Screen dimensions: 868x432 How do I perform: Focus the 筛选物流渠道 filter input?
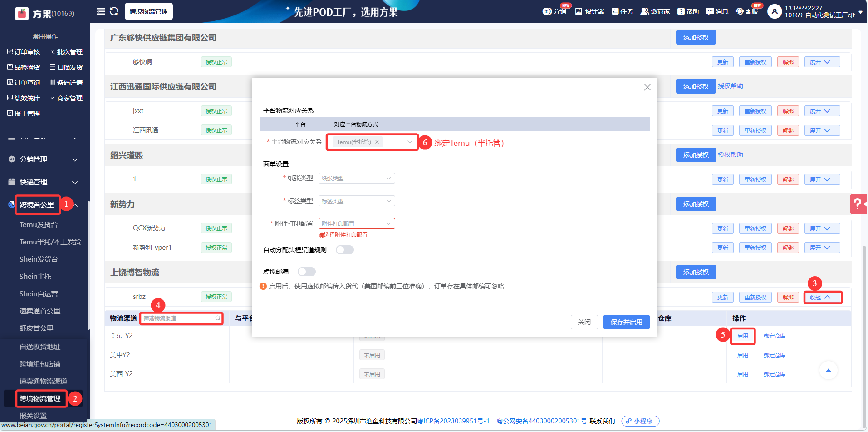pos(181,318)
